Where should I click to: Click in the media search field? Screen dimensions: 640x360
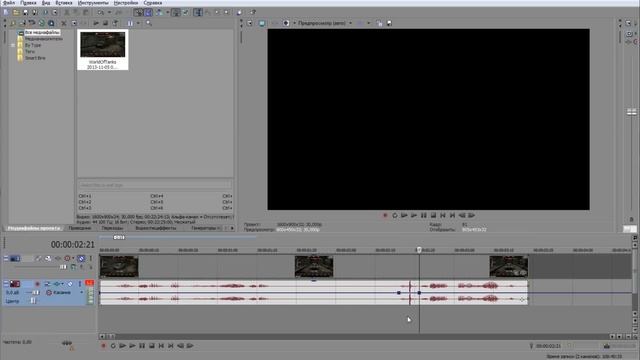(155, 185)
